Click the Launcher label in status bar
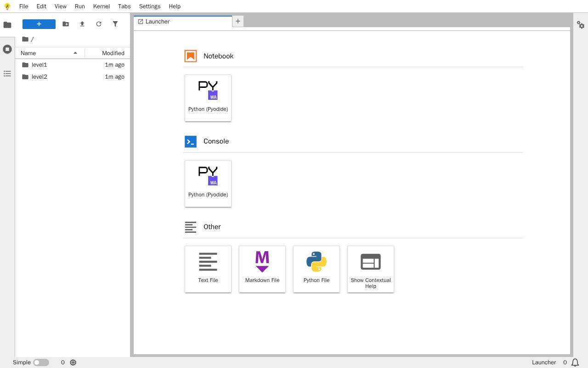The width and height of the screenshot is (588, 368). tap(544, 362)
